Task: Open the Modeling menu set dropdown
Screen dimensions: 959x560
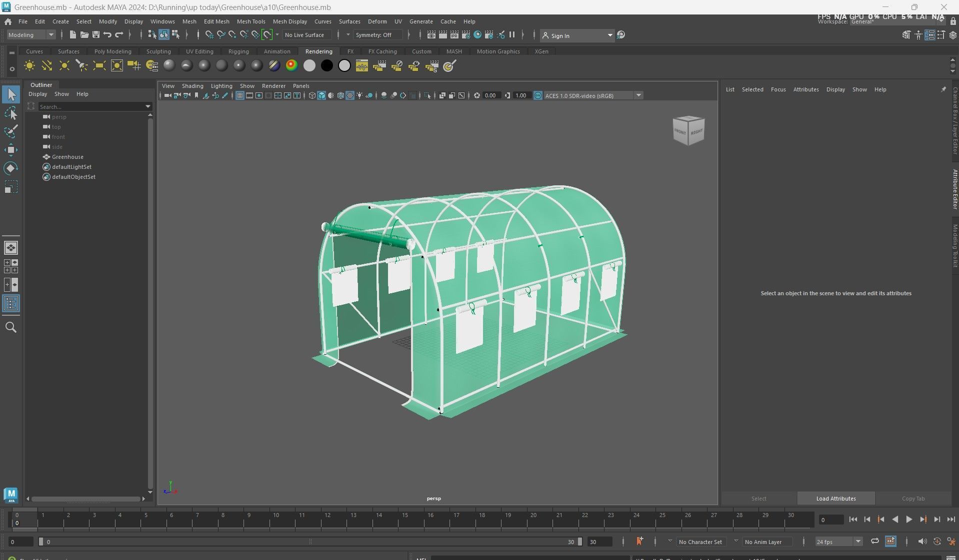Action: click(x=31, y=35)
